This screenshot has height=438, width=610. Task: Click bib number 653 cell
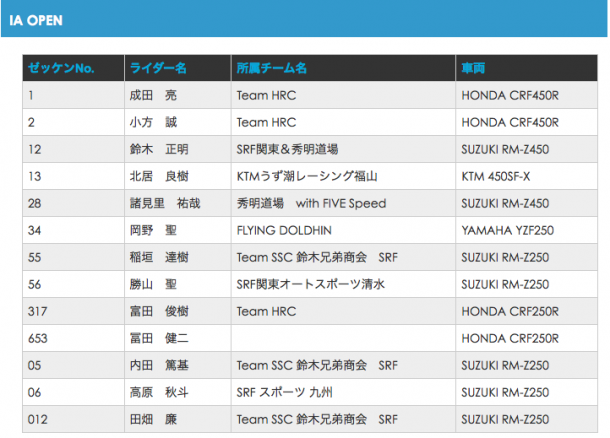[74, 338]
